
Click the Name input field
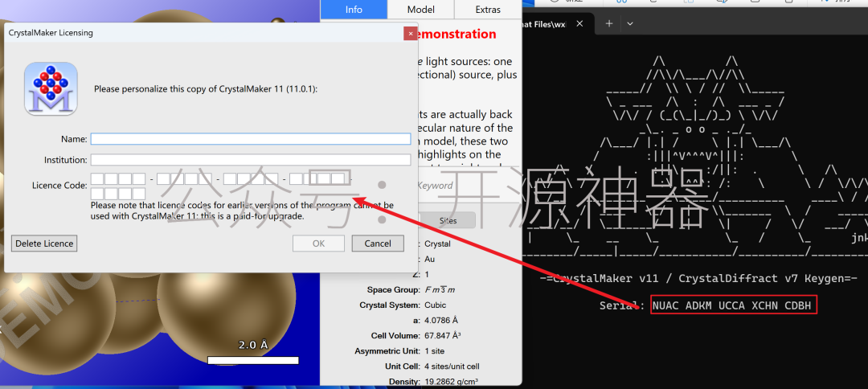251,139
